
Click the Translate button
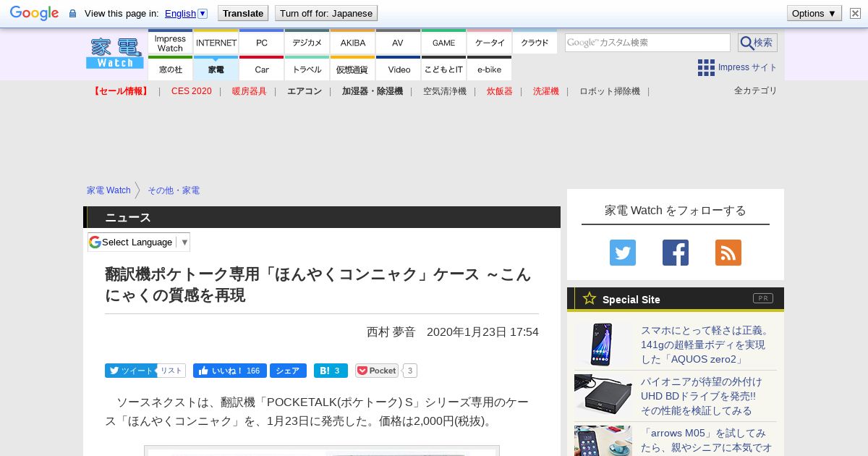tap(242, 13)
